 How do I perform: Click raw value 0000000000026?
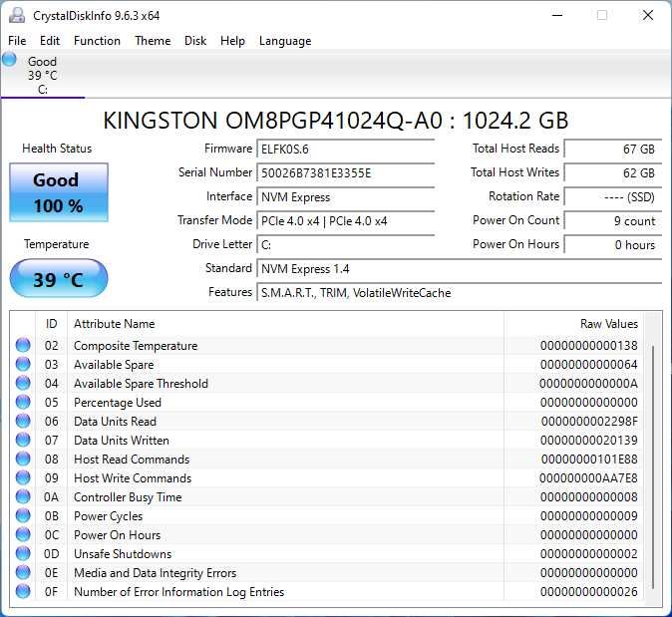[x=589, y=592]
